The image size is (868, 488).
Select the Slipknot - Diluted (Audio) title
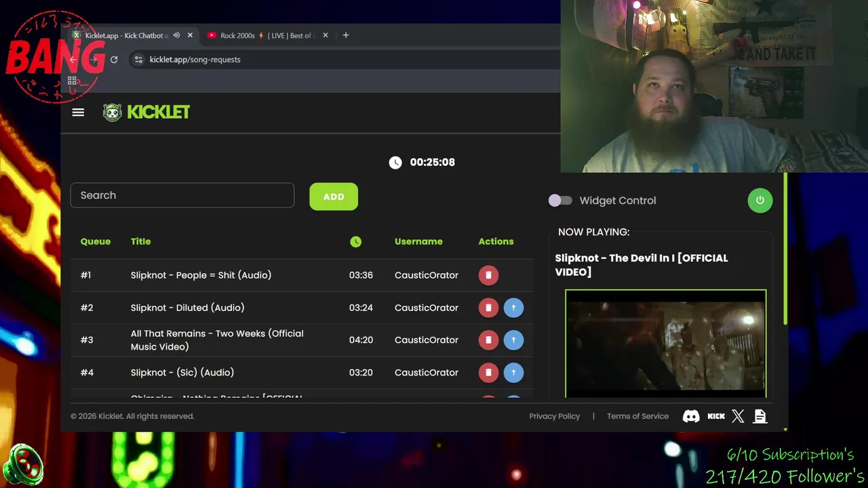tap(187, 308)
